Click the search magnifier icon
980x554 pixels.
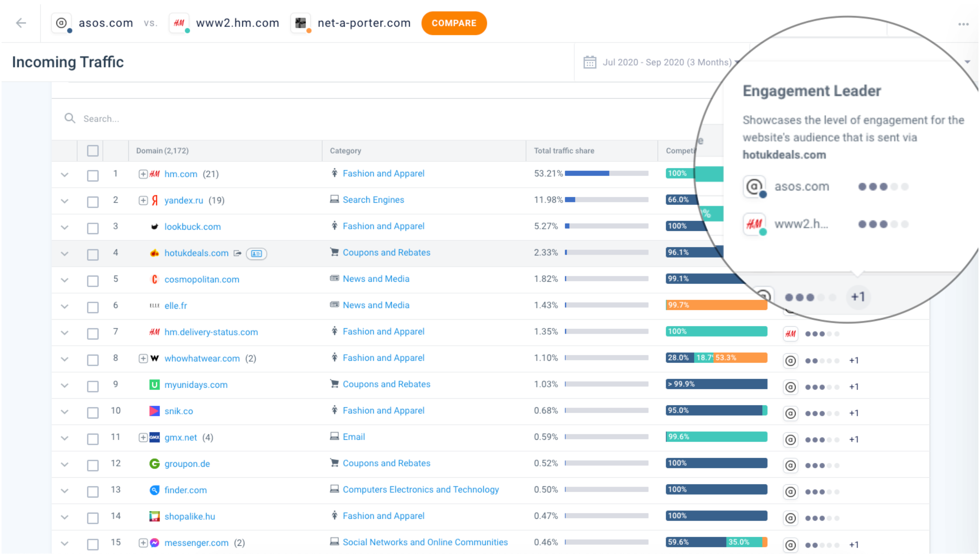pos(70,118)
